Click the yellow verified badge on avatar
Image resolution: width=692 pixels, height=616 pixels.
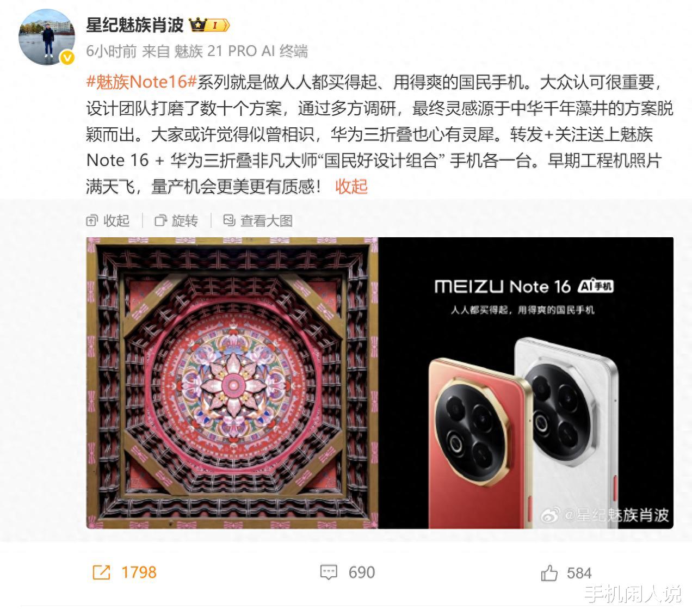coord(67,58)
